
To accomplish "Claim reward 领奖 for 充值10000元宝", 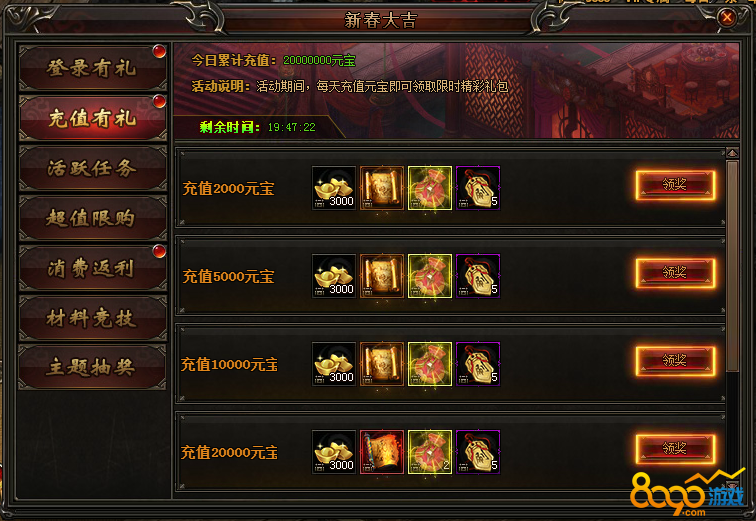I will click(x=675, y=361).
